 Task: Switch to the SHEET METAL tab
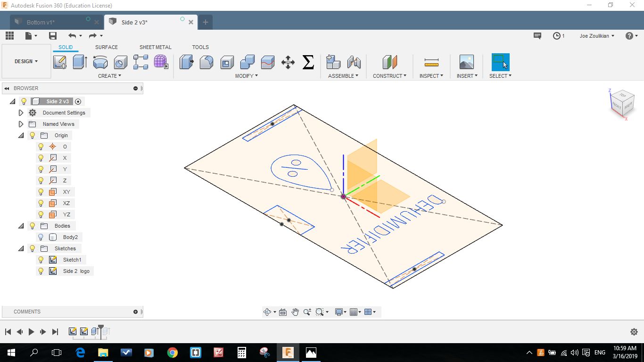click(x=156, y=47)
